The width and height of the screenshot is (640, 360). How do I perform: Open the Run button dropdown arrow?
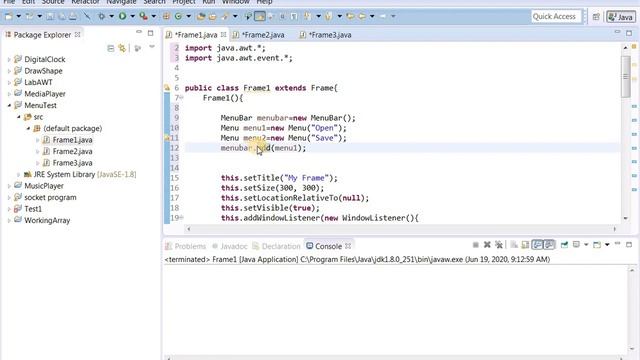pyautogui.click(x=132, y=16)
